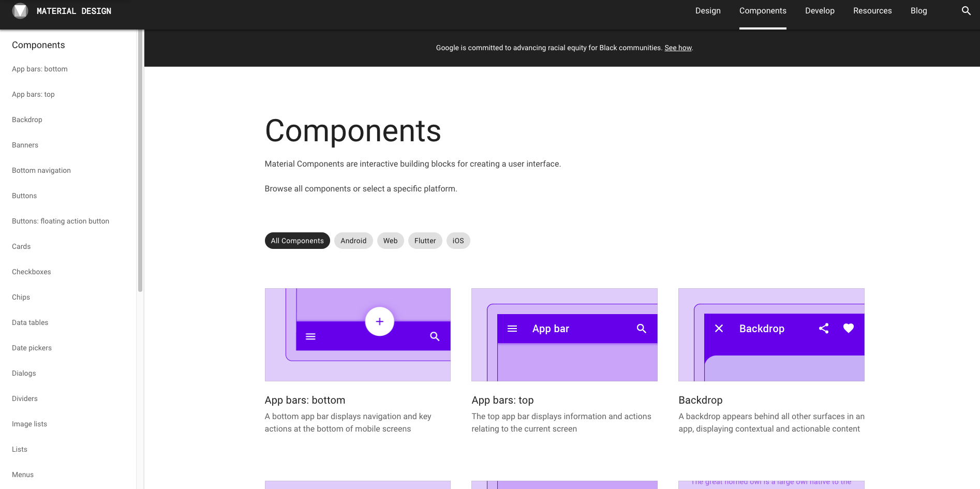This screenshot has height=489, width=980.
Task: Follow the 'See how' link in banner
Action: click(678, 48)
